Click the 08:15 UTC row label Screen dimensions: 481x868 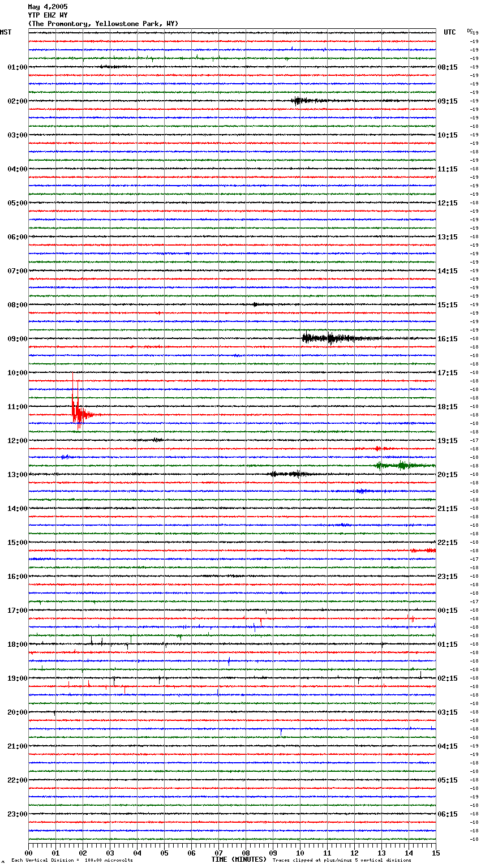coord(448,67)
